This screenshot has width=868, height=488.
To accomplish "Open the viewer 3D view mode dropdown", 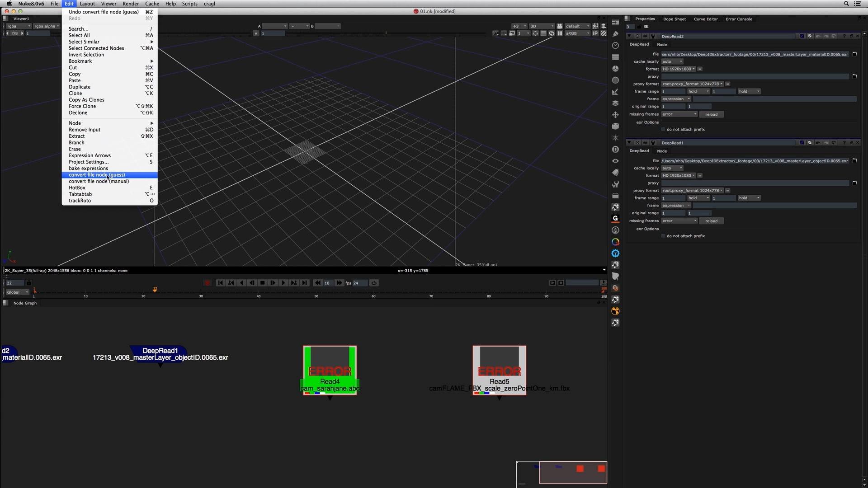I will 541,26.
